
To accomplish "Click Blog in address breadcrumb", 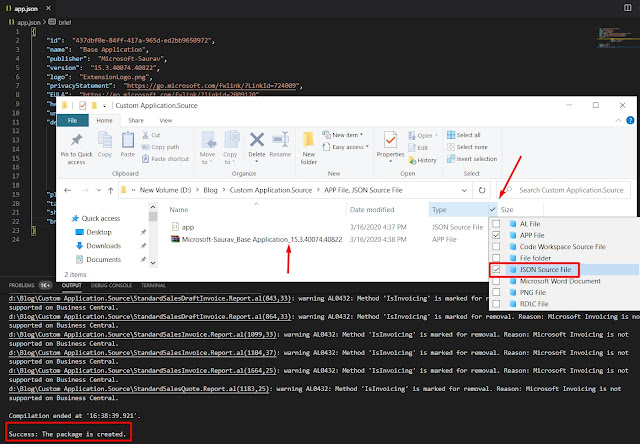I will click(210, 190).
